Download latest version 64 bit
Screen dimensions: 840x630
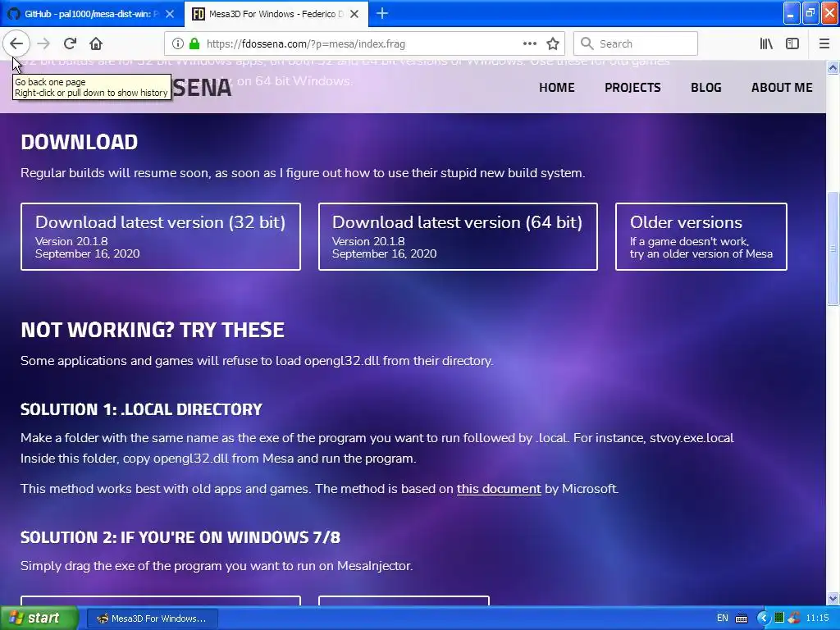pos(458,236)
